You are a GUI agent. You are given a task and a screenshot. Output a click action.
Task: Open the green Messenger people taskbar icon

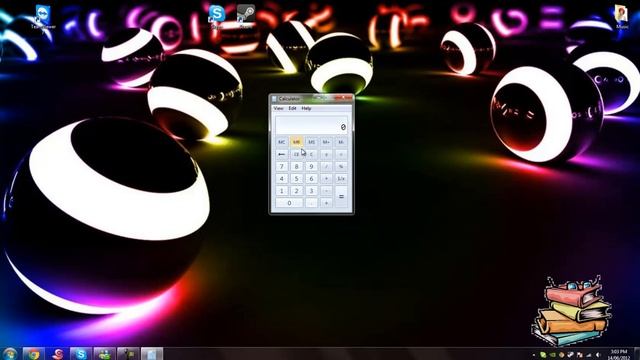[104, 354]
